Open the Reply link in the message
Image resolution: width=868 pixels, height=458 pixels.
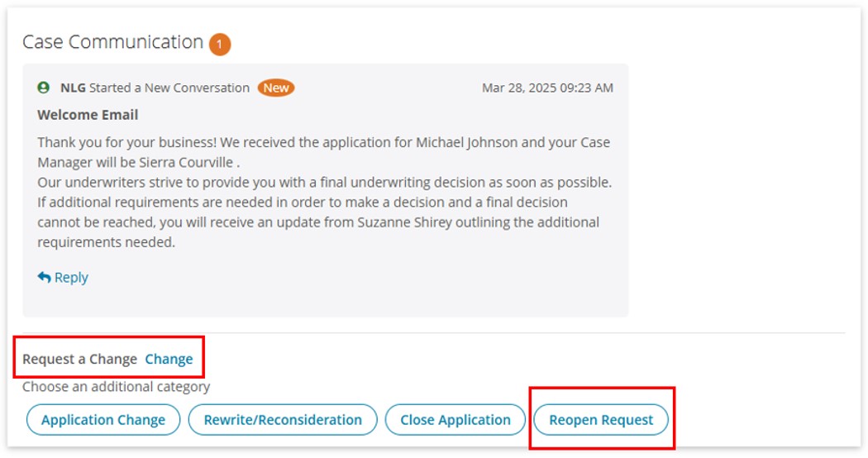(63, 277)
